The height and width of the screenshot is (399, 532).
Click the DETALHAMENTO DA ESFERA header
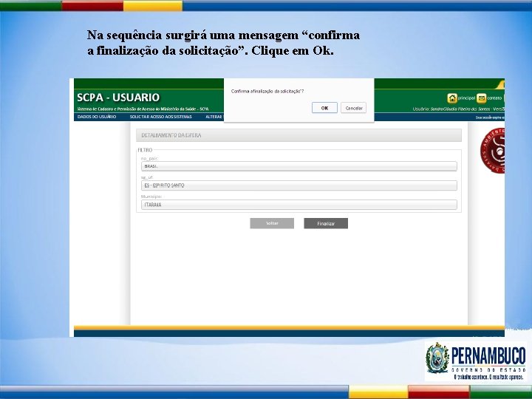299,135
